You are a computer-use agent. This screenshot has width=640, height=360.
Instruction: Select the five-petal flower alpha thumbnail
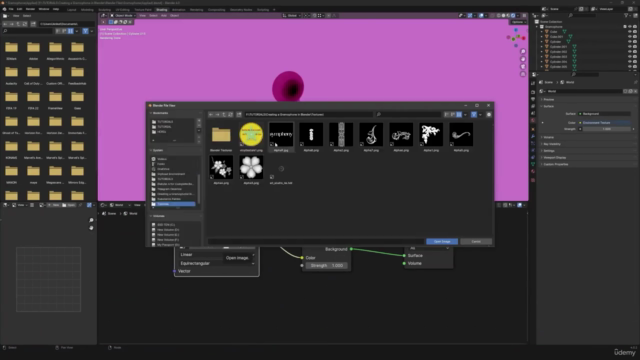click(x=251, y=167)
